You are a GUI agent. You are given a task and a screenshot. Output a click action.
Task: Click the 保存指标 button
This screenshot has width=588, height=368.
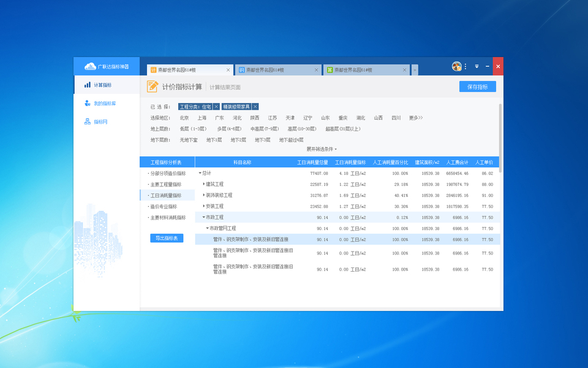pos(477,86)
